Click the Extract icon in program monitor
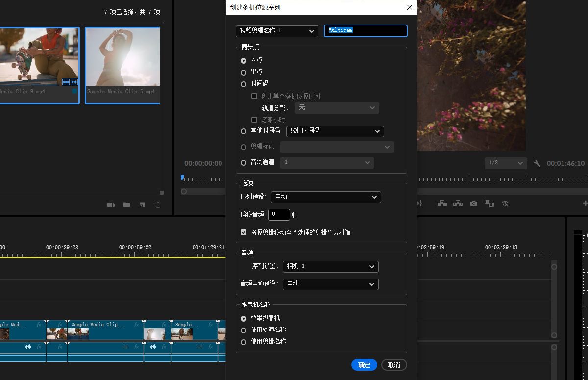This screenshot has width=588, height=380. pos(457,203)
